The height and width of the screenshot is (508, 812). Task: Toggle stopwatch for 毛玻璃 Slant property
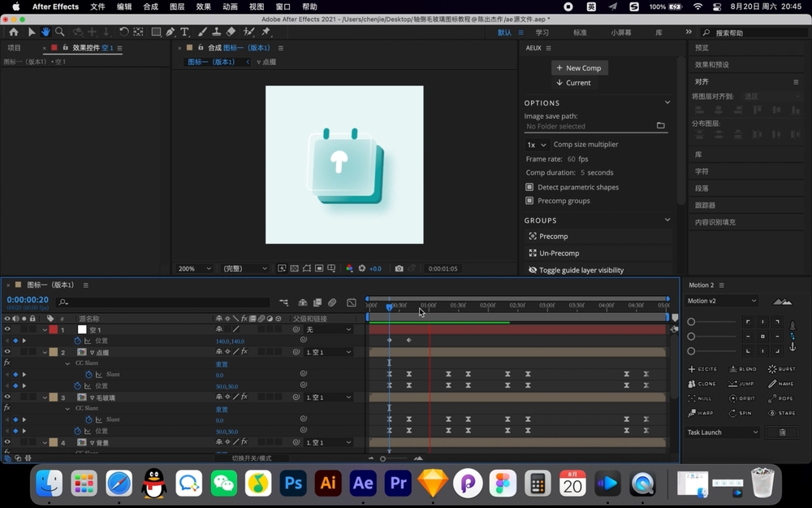[89, 419]
